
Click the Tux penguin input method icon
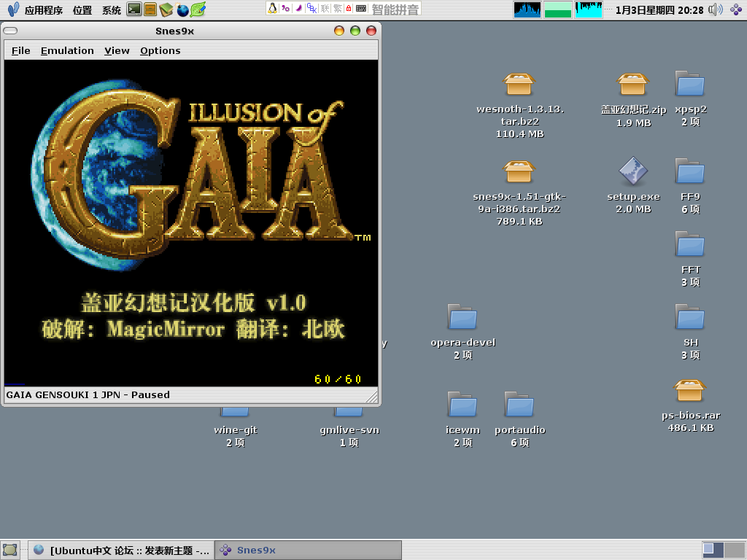pos(273,8)
